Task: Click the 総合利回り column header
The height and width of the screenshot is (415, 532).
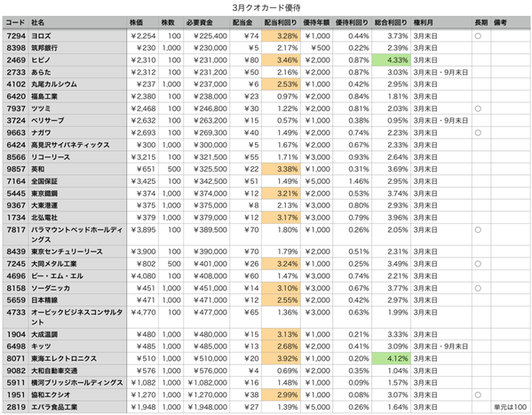Action: (391, 22)
